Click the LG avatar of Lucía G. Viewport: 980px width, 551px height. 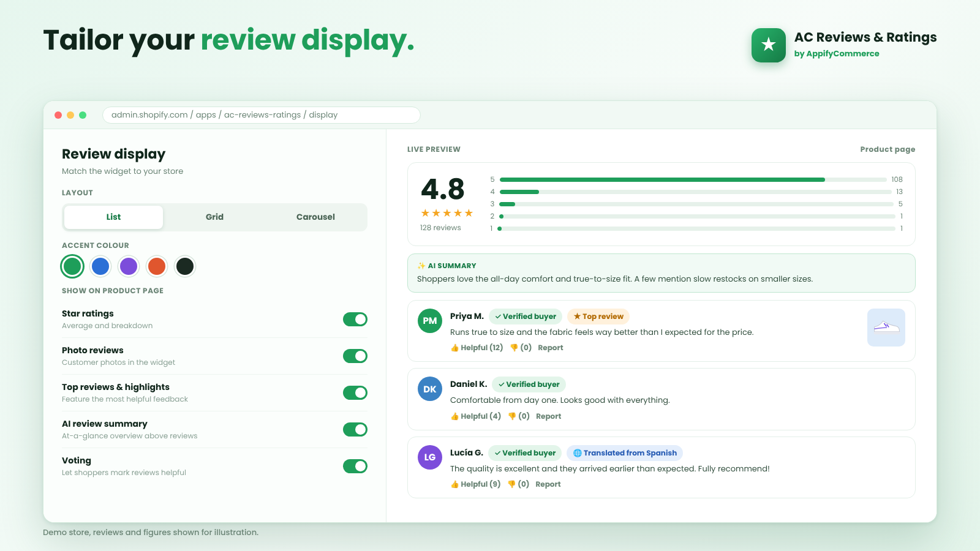click(x=430, y=457)
